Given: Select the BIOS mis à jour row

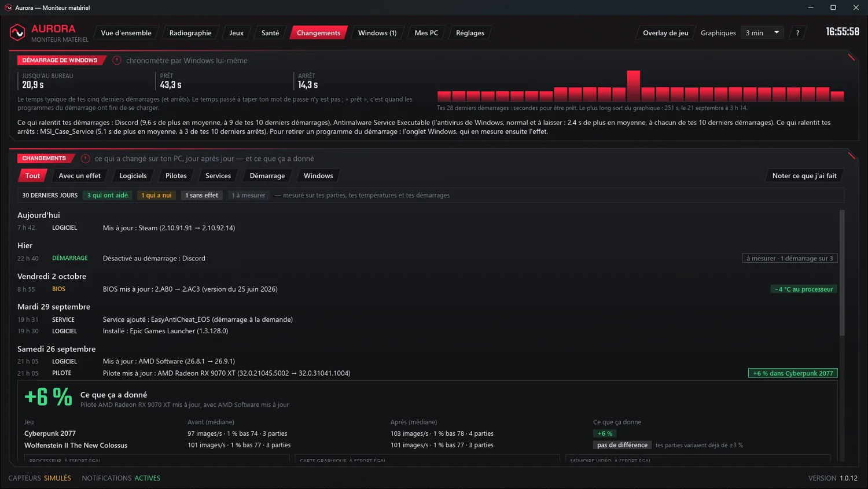Looking at the screenshot, I should [x=427, y=289].
